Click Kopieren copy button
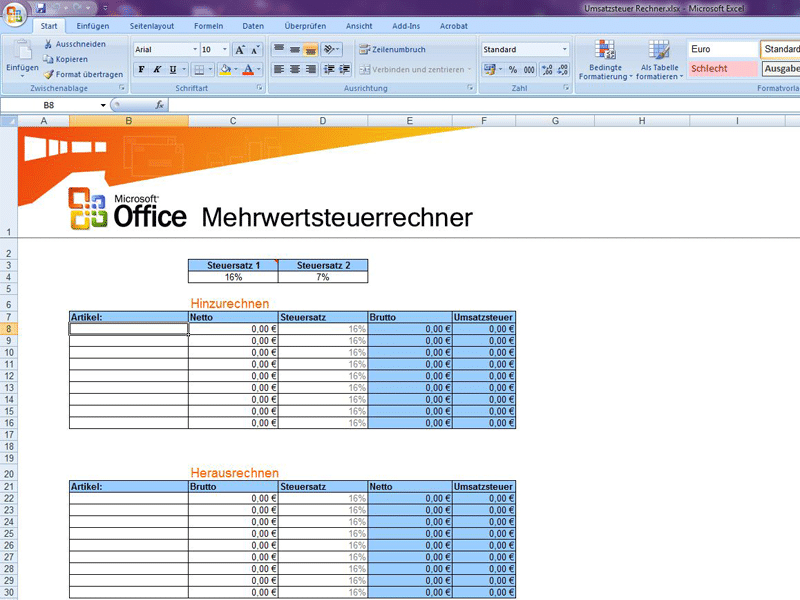The image size is (800, 600). [x=65, y=59]
